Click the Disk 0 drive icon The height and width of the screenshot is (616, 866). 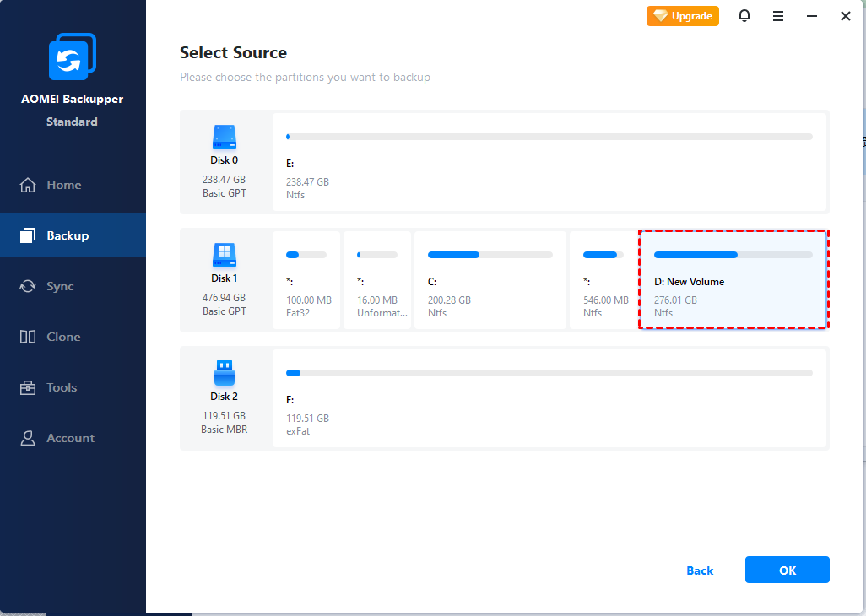[224, 137]
